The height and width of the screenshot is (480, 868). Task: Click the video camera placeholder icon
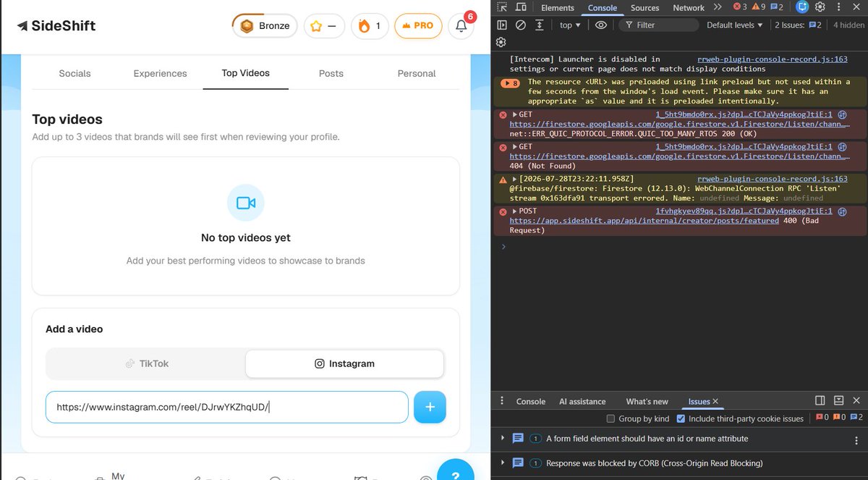tap(246, 203)
